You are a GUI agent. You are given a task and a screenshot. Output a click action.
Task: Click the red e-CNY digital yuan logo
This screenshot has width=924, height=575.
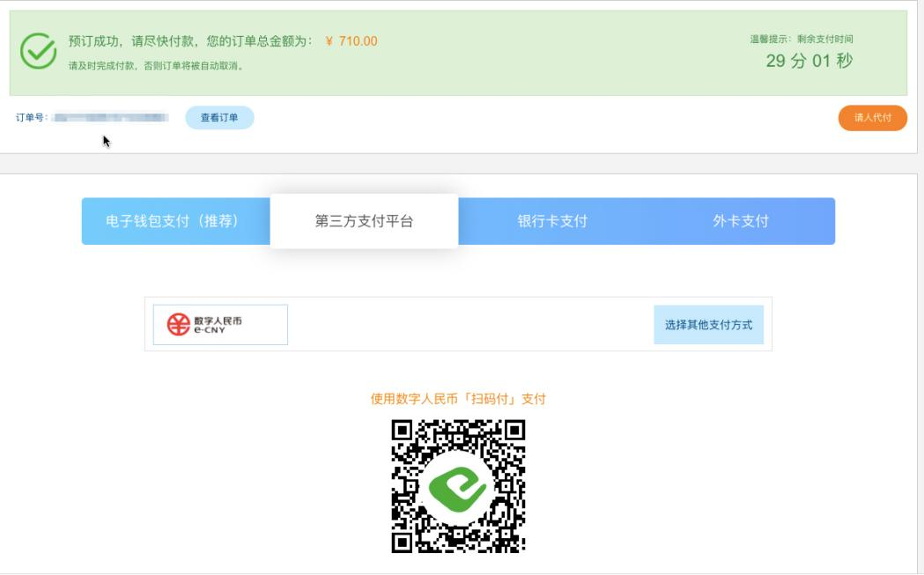point(179,325)
